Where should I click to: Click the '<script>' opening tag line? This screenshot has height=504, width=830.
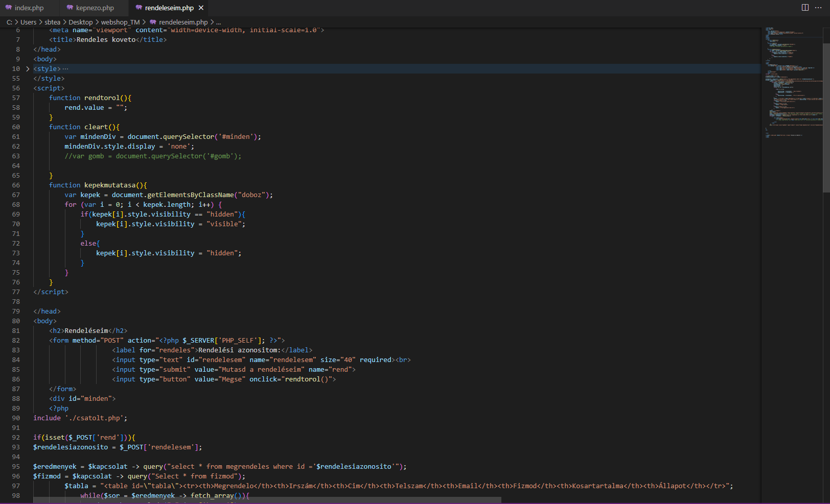point(49,88)
